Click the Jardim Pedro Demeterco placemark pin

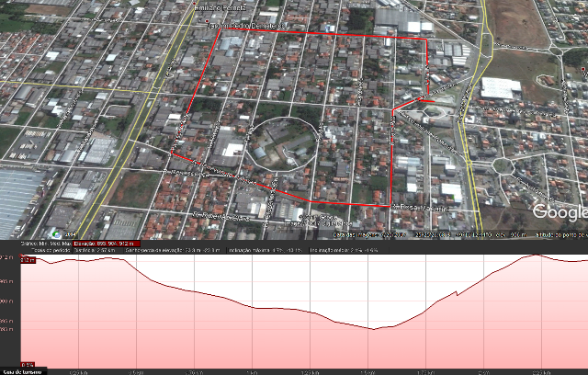point(207,21)
